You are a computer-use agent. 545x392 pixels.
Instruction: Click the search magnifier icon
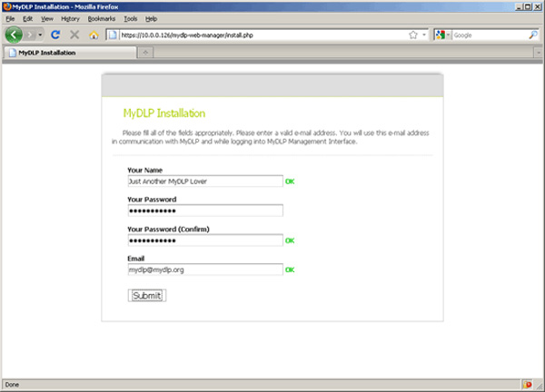[x=533, y=34]
